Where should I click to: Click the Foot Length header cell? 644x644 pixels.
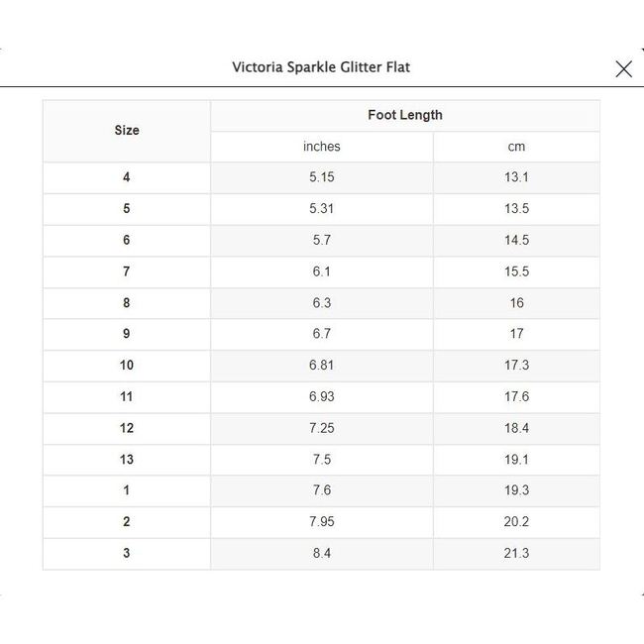(x=405, y=115)
